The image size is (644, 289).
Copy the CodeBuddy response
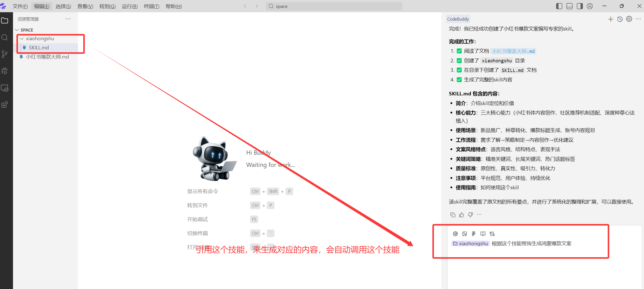tap(453, 215)
